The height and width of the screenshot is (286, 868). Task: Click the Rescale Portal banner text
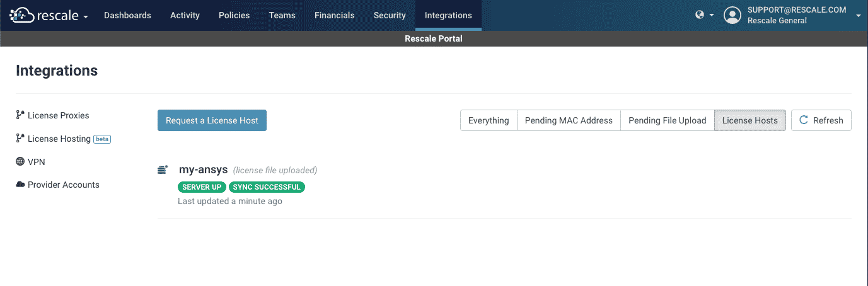pos(434,38)
